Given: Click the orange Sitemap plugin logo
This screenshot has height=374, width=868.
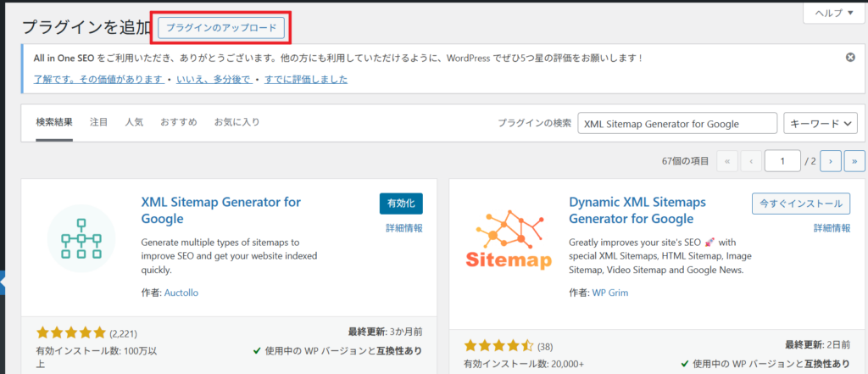Looking at the screenshot, I should click(x=509, y=239).
